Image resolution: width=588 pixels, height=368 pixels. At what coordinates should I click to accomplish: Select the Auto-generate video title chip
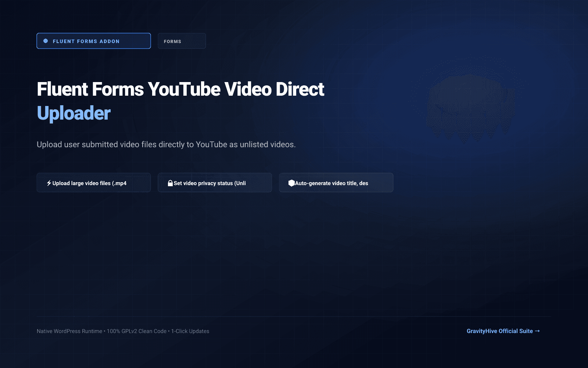click(x=336, y=183)
